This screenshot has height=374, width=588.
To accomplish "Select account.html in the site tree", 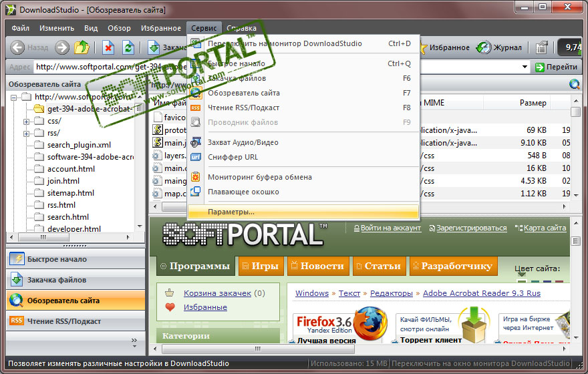I will 71,169.
